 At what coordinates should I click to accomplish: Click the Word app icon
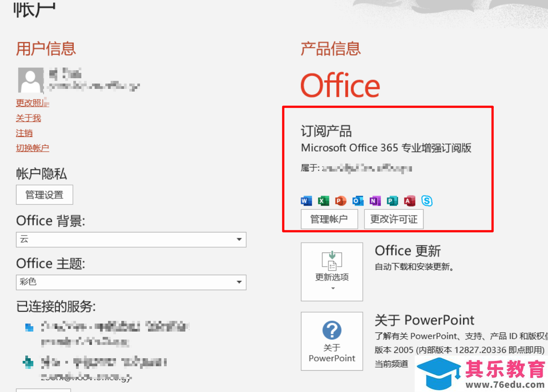click(306, 201)
